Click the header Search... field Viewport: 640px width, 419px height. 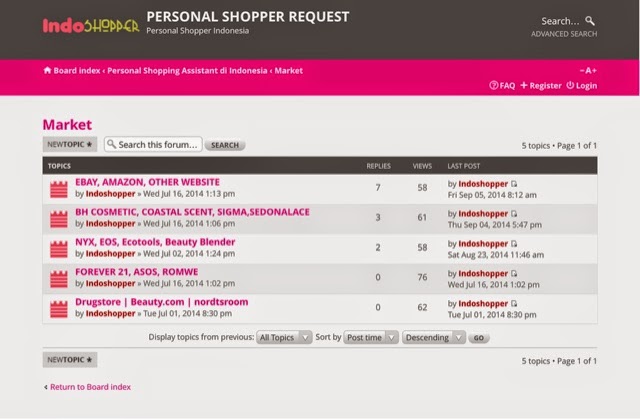click(x=560, y=21)
